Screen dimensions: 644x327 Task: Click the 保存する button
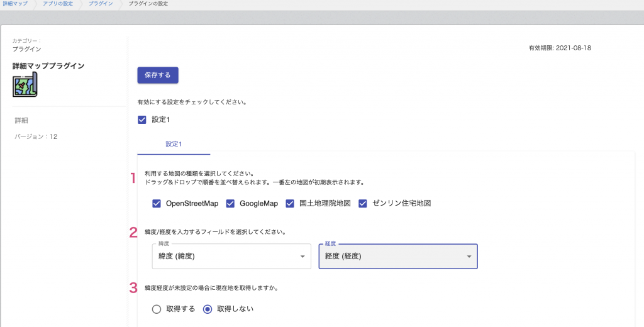pyautogui.click(x=158, y=75)
